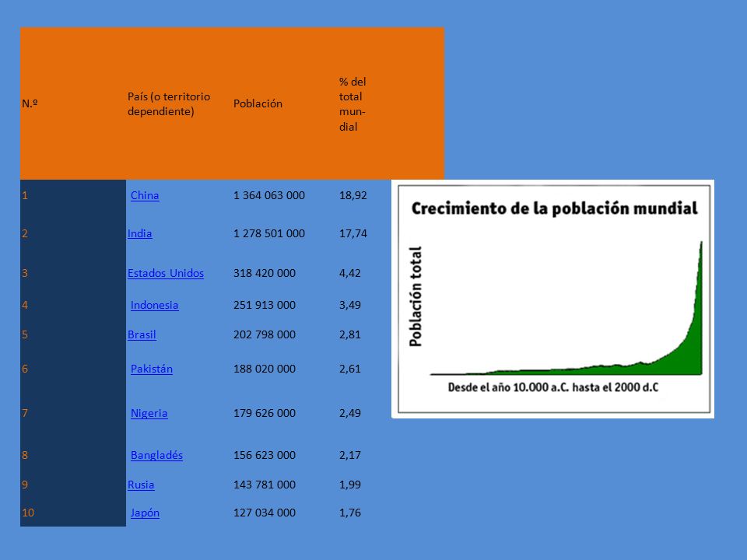Open the China country link

tap(145, 195)
